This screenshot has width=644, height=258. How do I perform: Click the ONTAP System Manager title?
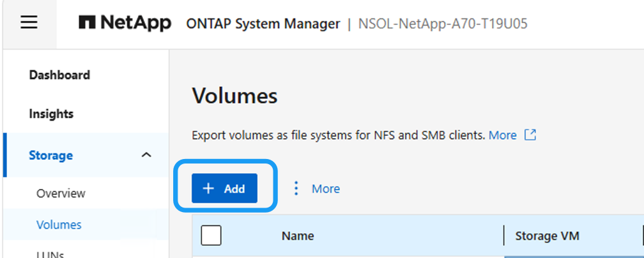coord(263,24)
